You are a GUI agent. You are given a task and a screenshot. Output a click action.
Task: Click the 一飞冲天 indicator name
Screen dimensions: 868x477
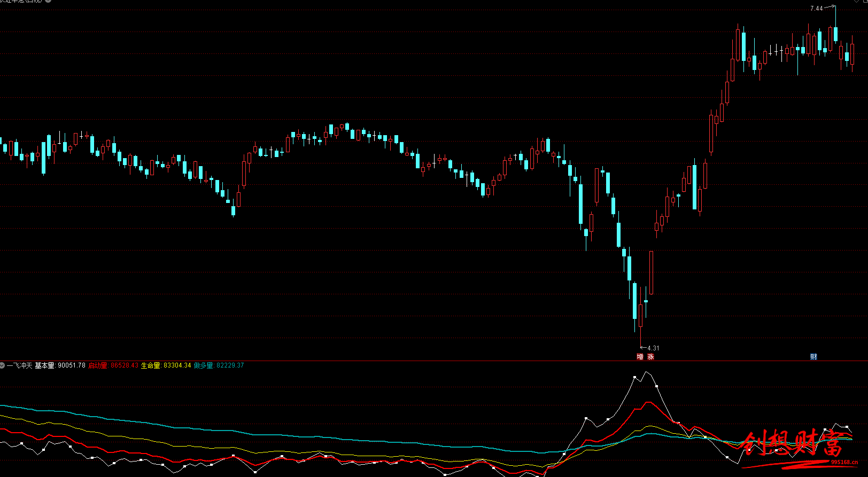coord(19,365)
